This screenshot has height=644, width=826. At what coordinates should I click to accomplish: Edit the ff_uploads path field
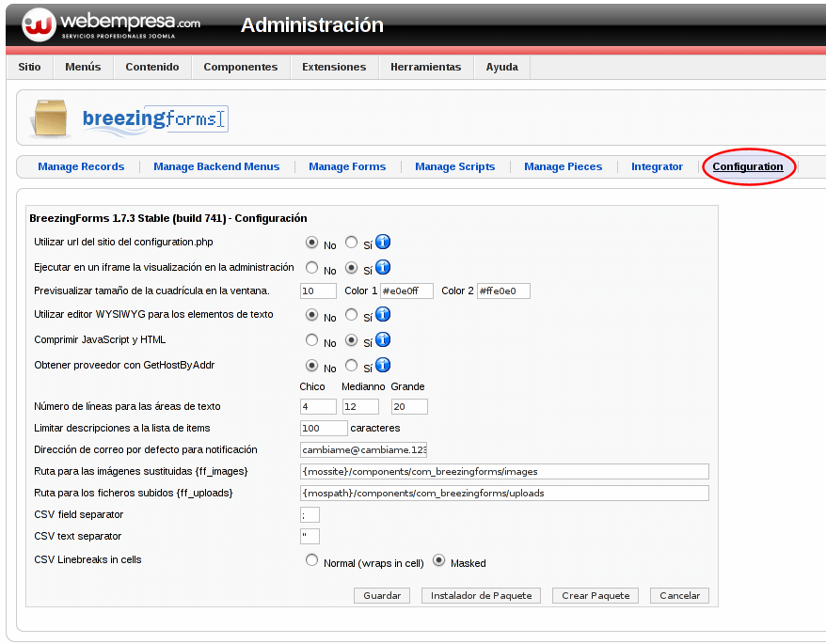[504, 493]
